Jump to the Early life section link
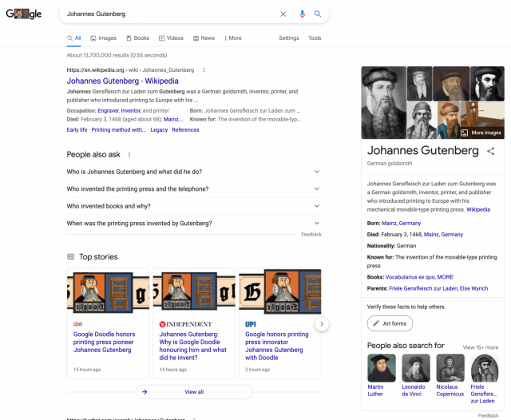Viewport: 511px width, 420px height. point(77,129)
